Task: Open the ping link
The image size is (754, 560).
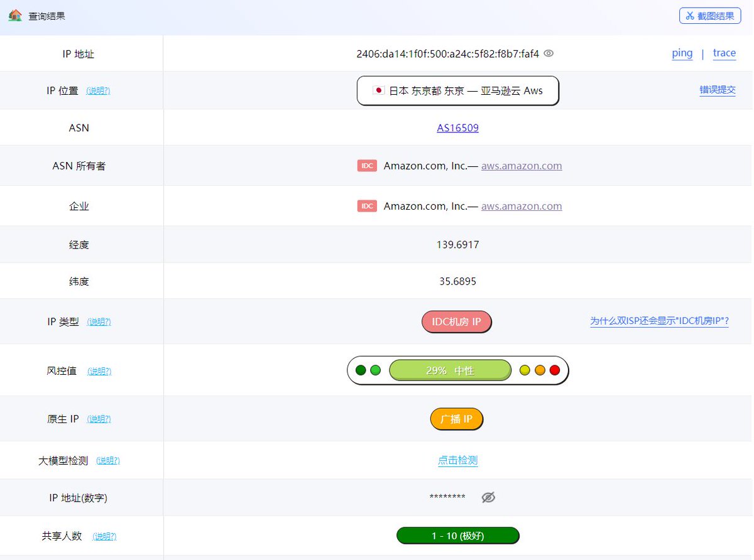Action: point(682,53)
